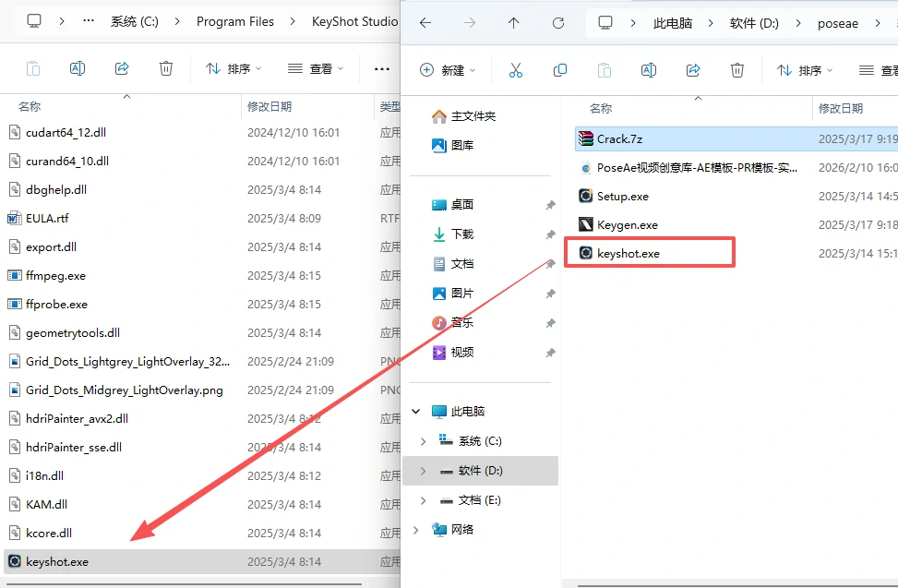Click the computer icon in right address bar
Viewport: 898px width, 588px height.
(x=605, y=23)
